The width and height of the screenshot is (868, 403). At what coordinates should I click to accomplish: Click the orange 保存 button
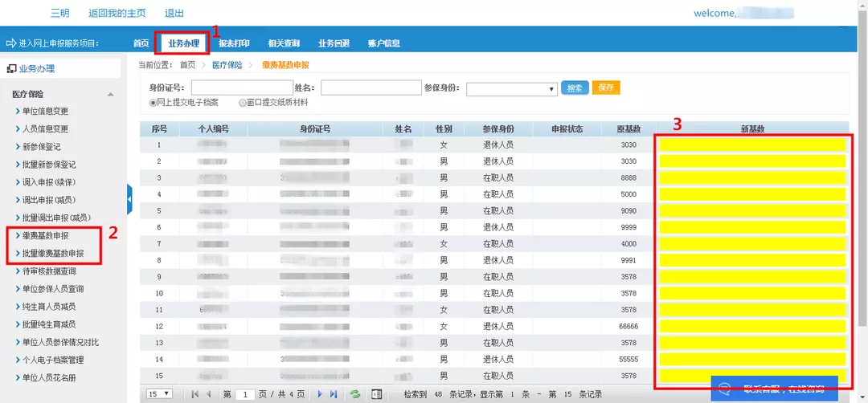606,88
